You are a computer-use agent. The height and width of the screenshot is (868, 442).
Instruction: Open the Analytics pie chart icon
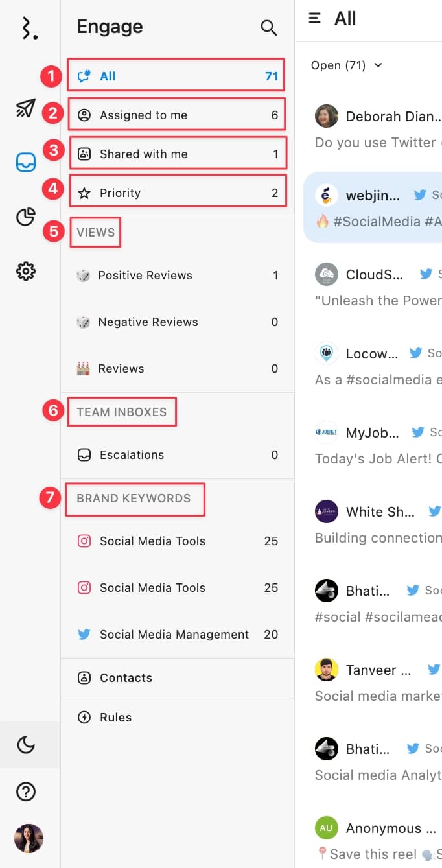coord(25,217)
